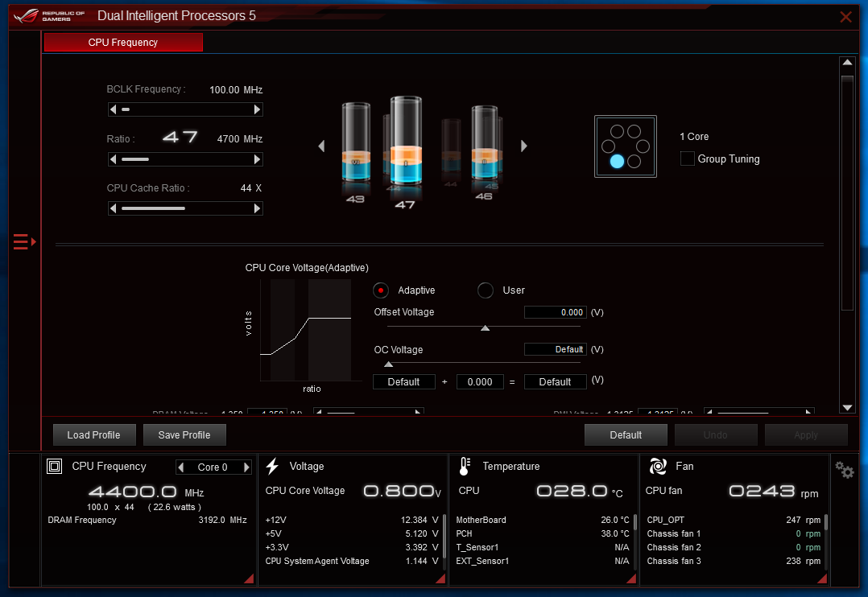Click the Republic of Gamers logo

click(50, 15)
